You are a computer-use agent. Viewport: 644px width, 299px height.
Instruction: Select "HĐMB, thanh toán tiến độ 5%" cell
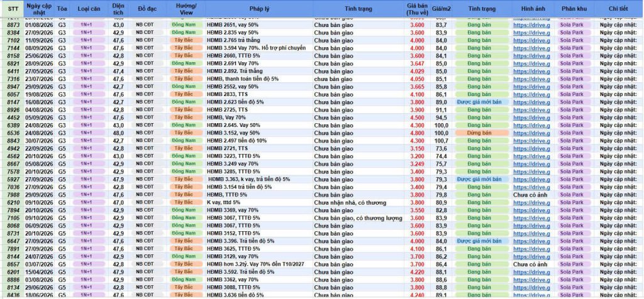tap(258, 79)
